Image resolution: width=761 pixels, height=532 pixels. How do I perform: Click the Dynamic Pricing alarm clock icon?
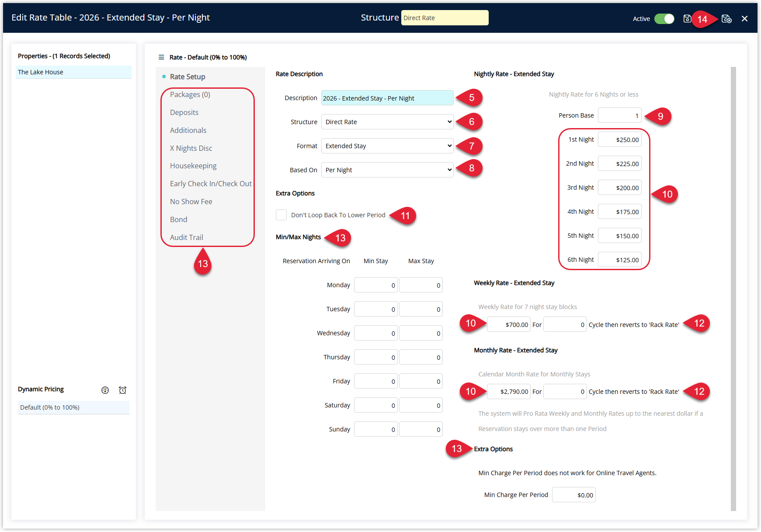click(x=122, y=390)
